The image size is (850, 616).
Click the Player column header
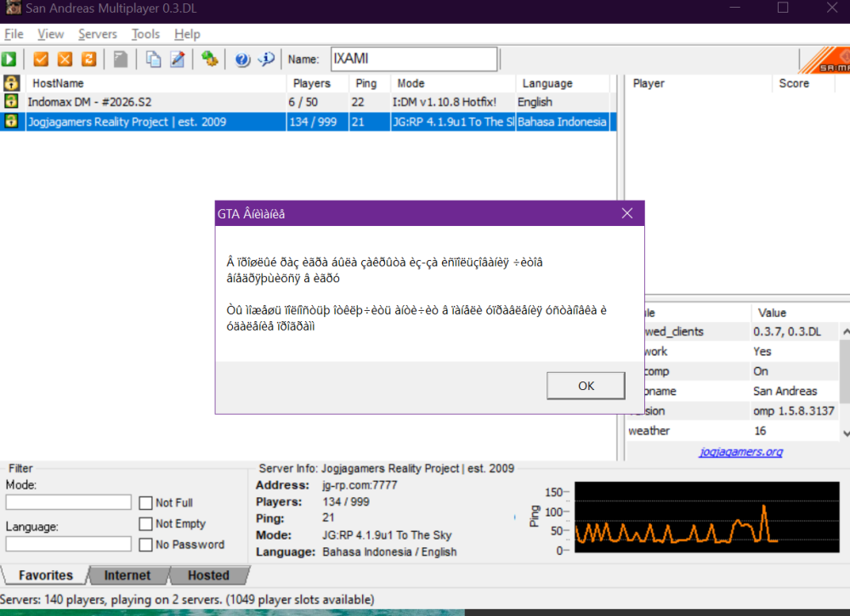(x=700, y=83)
